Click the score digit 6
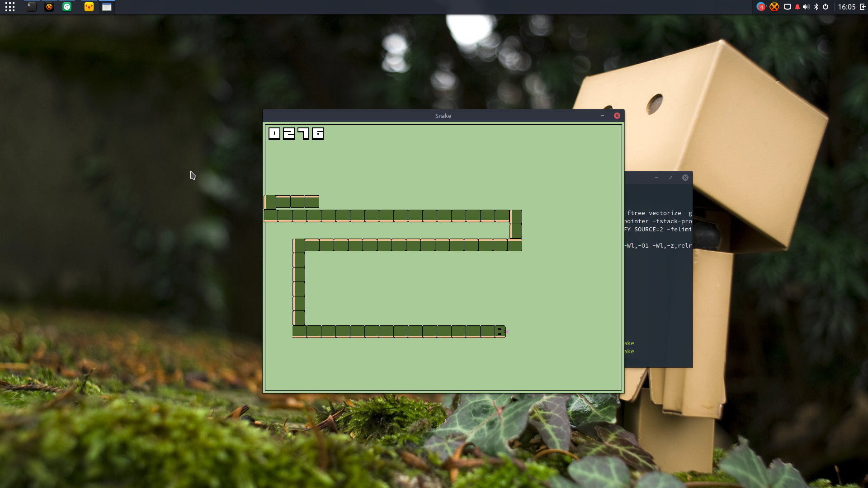Viewport: 868px width, 488px height. point(318,133)
